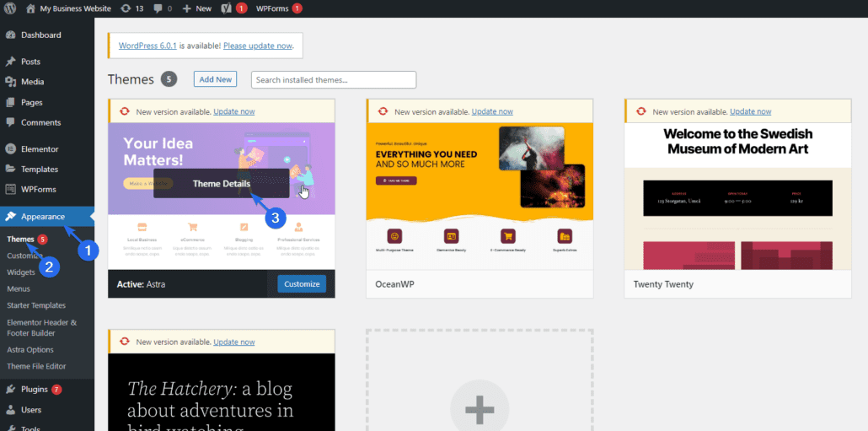Click the Add New theme button
Viewport: 868px width, 431px height.
pos(216,79)
